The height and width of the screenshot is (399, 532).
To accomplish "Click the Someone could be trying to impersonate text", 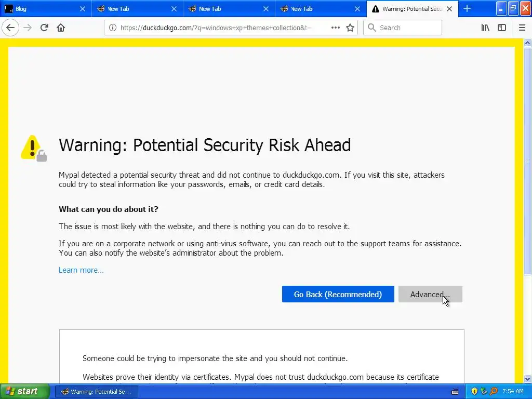I will pos(215,358).
